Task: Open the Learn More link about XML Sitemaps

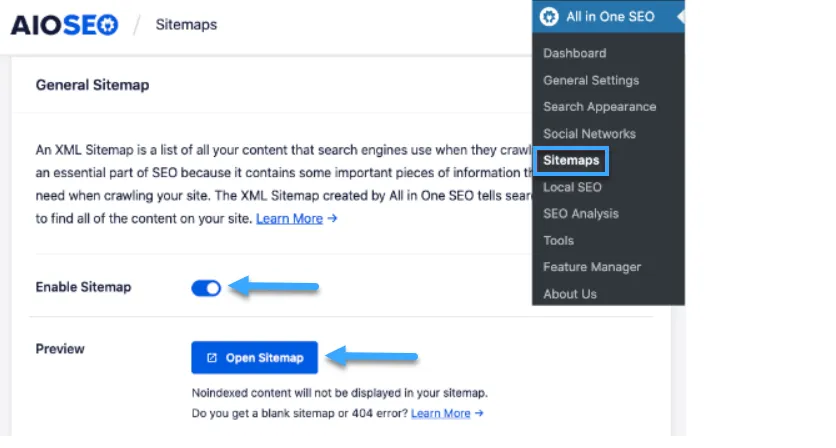Action: click(x=289, y=219)
